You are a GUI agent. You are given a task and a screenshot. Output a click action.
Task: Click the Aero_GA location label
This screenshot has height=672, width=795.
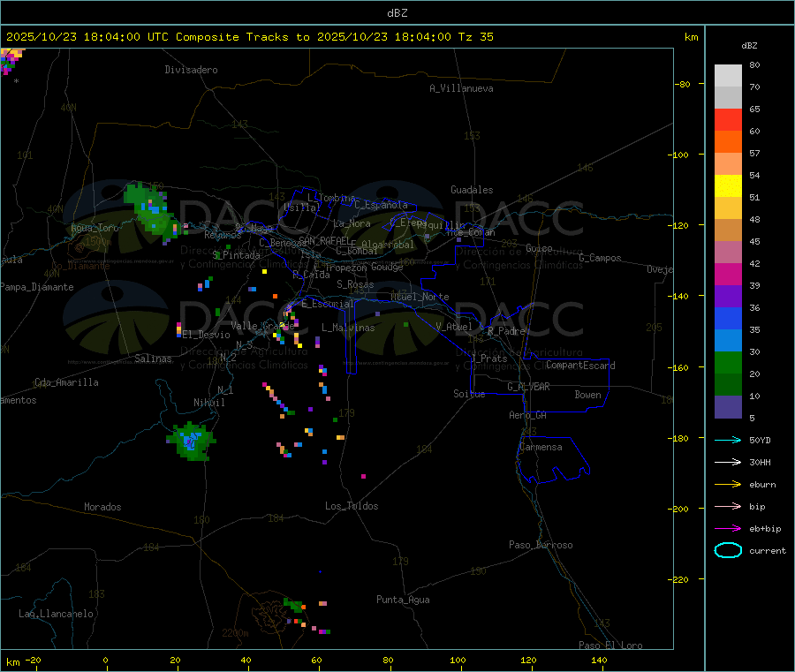pyautogui.click(x=528, y=415)
